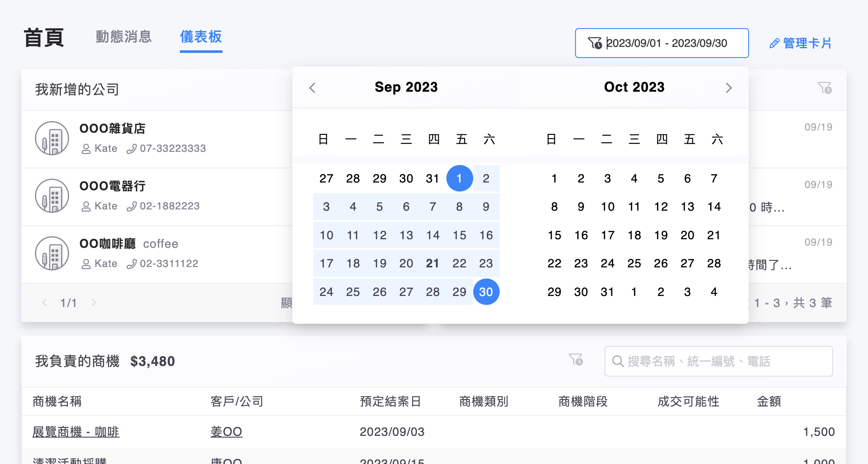Click the time filter icon in the top-right card header
Viewport: 868px width, 464px height.
(x=825, y=88)
